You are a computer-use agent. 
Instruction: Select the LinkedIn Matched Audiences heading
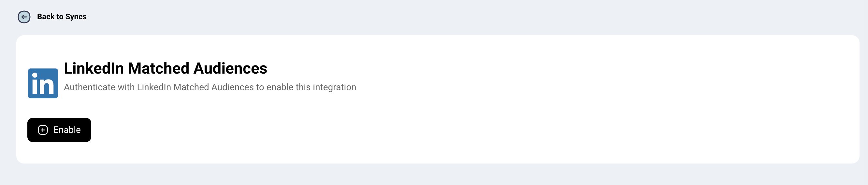tap(166, 68)
